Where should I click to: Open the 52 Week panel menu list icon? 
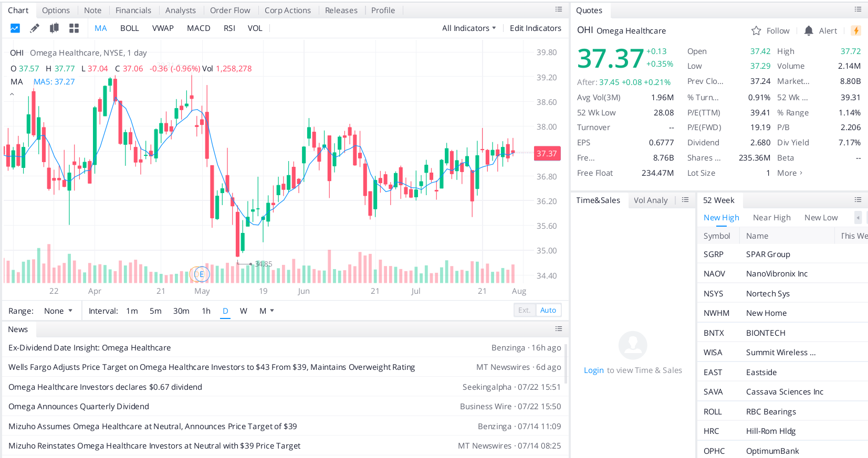pos(858,200)
